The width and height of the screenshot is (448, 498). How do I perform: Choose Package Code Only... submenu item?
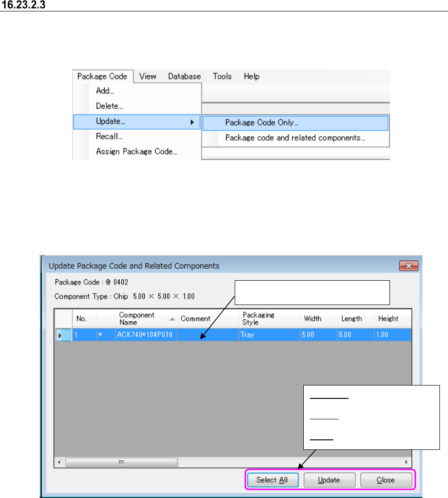(295, 123)
